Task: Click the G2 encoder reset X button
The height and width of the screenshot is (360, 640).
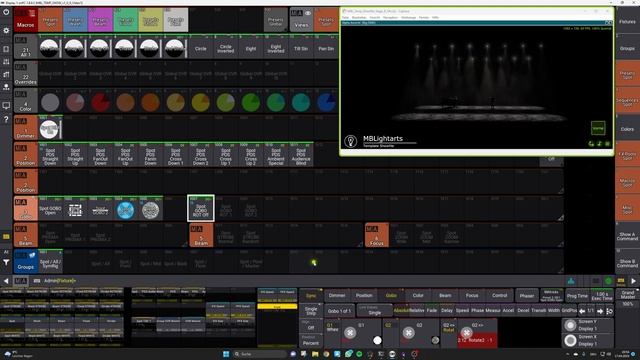Action: click(409, 333)
